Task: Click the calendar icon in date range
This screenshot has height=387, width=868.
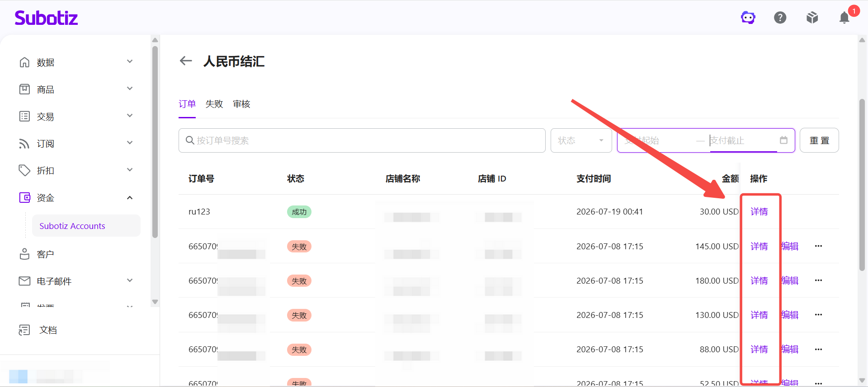Action: [x=783, y=140]
